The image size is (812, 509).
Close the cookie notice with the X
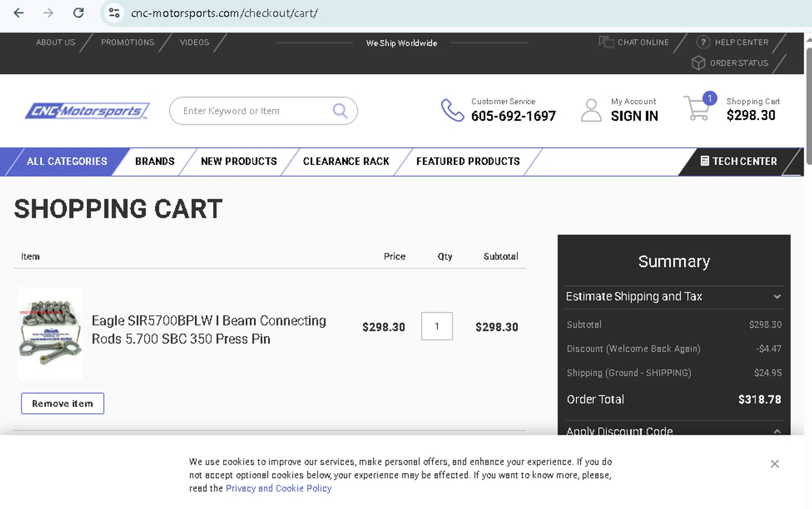775,464
